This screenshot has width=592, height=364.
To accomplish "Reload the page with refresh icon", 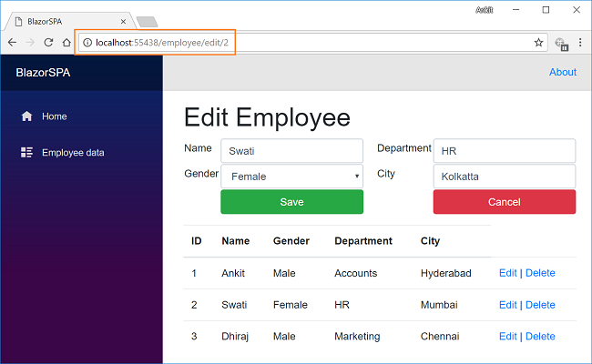I will (x=47, y=43).
